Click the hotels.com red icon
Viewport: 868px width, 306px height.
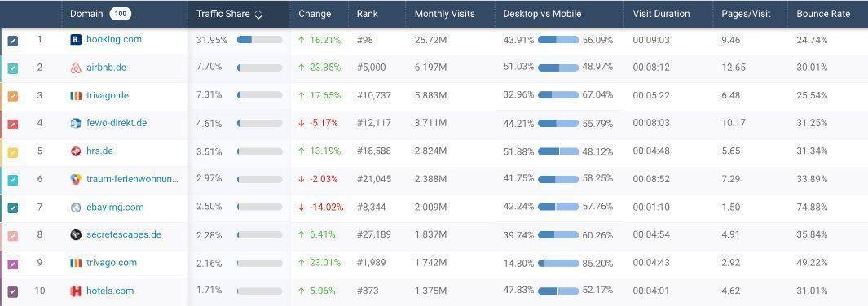tap(76, 291)
